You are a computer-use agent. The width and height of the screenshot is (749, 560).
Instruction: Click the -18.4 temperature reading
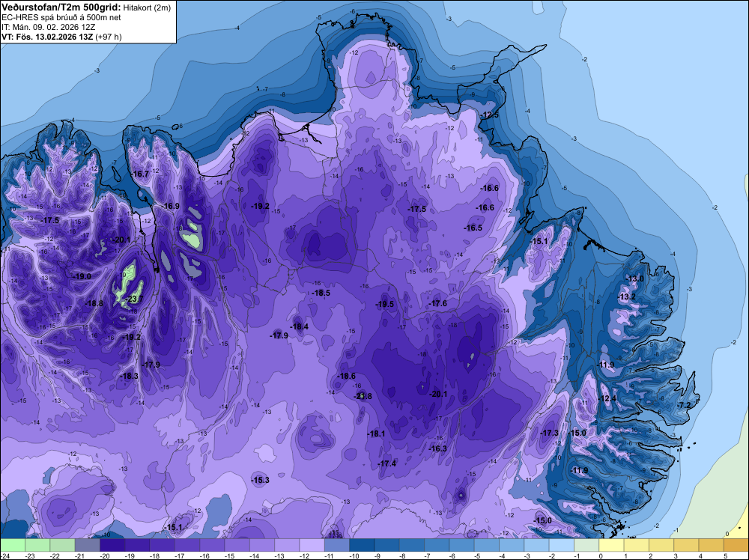[299, 327]
